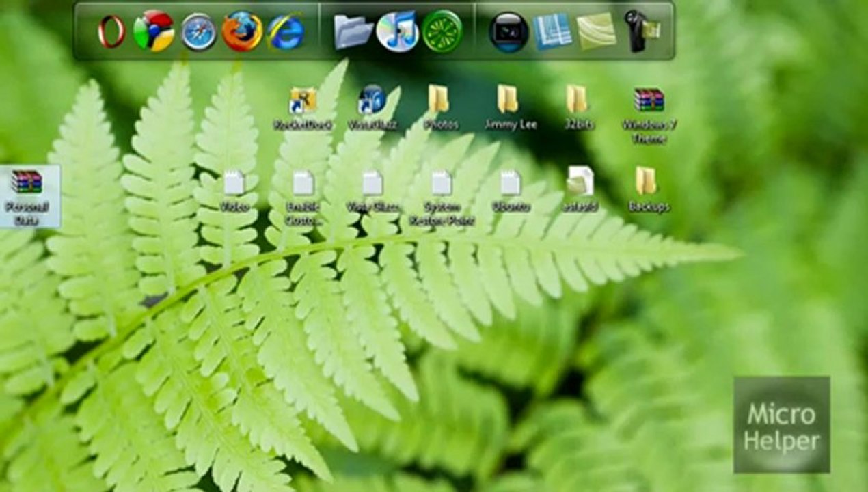Launch iTunes from the dock
This screenshot has width=868, height=492.
coord(397,31)
